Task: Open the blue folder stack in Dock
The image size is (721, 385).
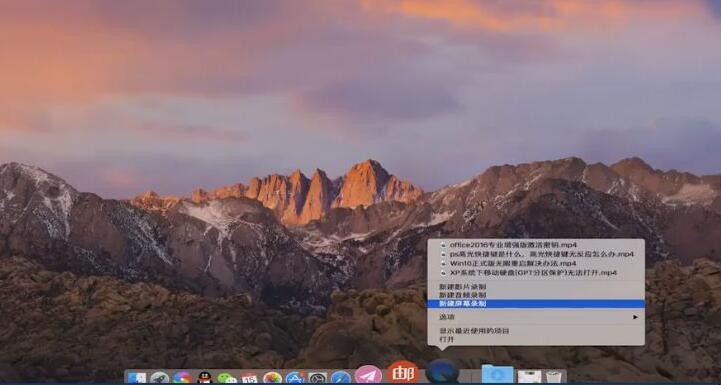Action: click(497, 374)
